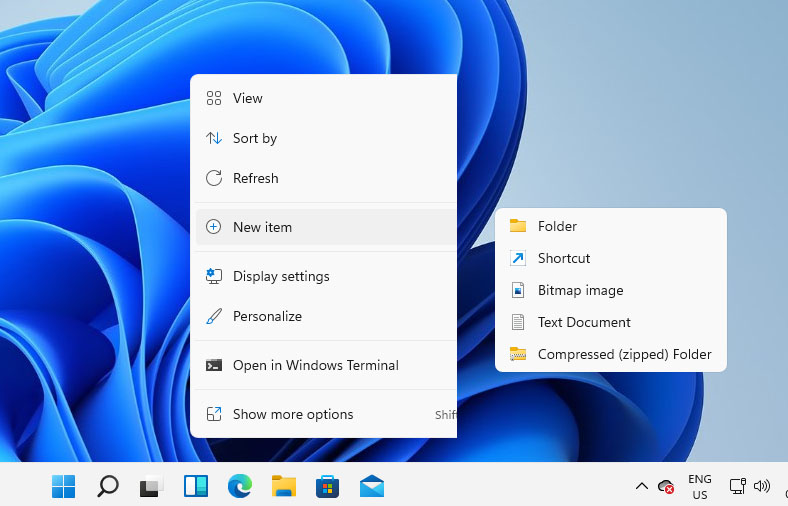The image size is (788, 506).
Task: Click the Personalize paintbrush icon
Action: point(214,316)
